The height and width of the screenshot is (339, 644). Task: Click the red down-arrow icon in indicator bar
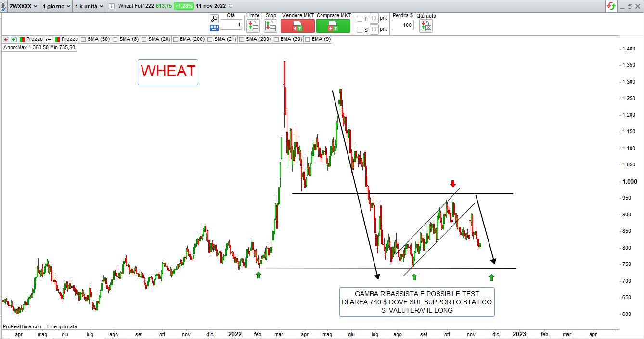[6, 39]
